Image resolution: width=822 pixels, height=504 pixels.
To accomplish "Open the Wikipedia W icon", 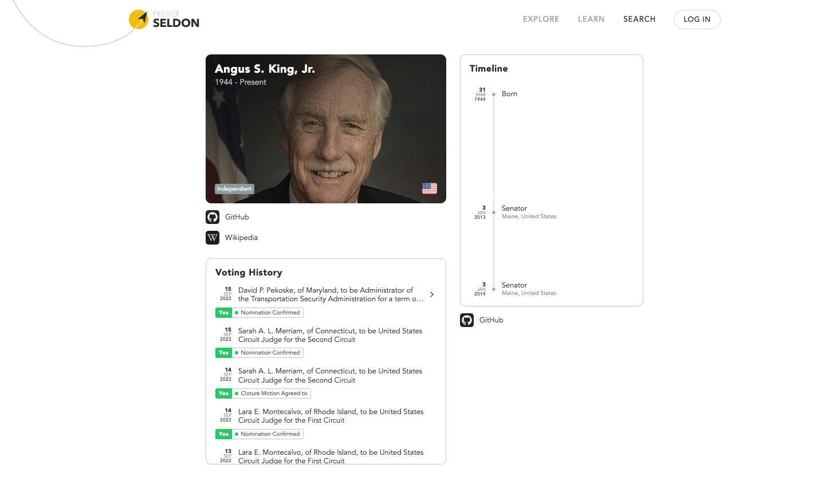I will pyautogui.click(x=213, y=238).
